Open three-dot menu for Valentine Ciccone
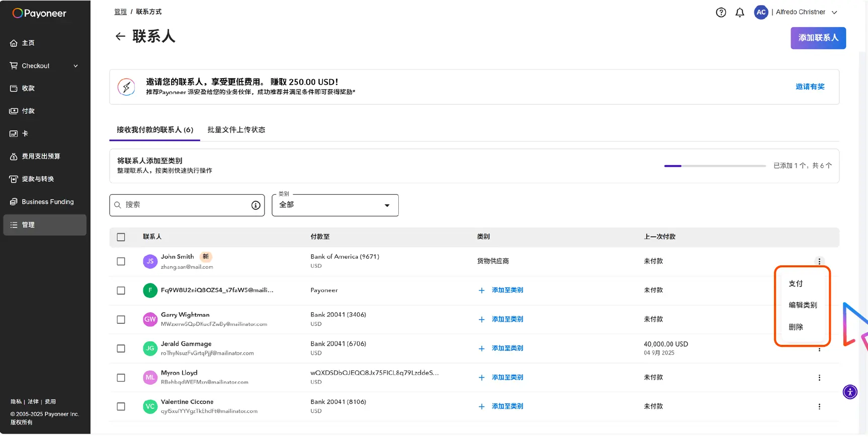Screen dimensions: 868x437 [x=819, y=407]
